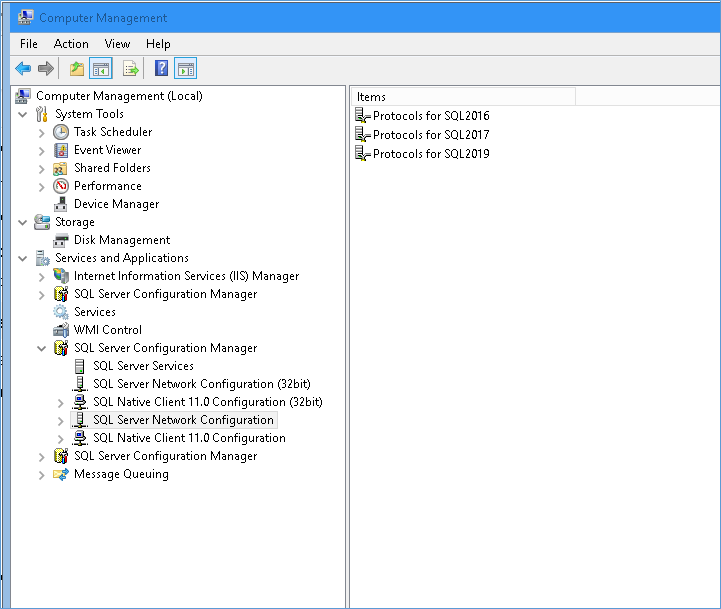
Task: Click the Services gear icon
Action: pyautogui.click(x=61, y=312)
